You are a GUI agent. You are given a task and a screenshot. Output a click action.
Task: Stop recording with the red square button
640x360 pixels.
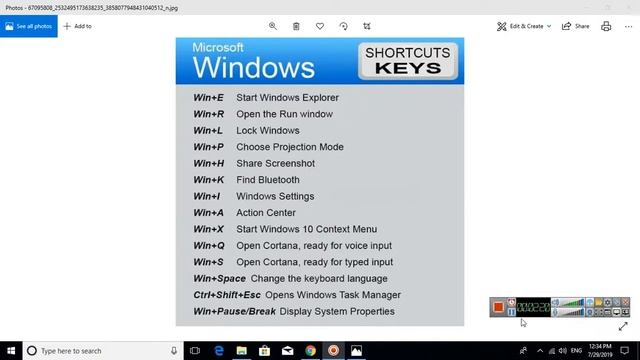pos(498,307)
